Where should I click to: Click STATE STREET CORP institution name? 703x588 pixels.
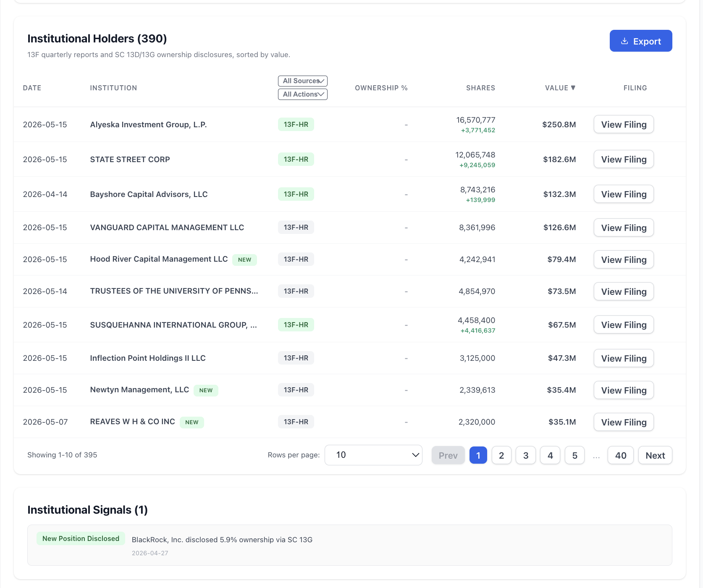click(130, 159)
